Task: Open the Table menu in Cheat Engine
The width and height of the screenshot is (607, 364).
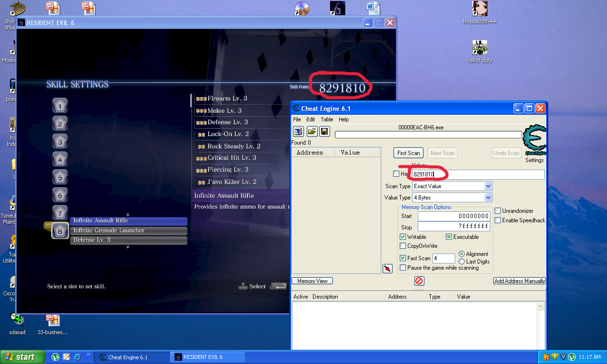Action: (x=327, y=119)
